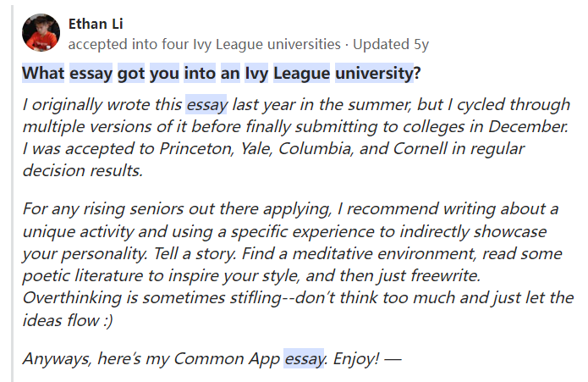588x382 pixels.
Task: Open Ethan Li's profile picture
Action: point(41,33)
